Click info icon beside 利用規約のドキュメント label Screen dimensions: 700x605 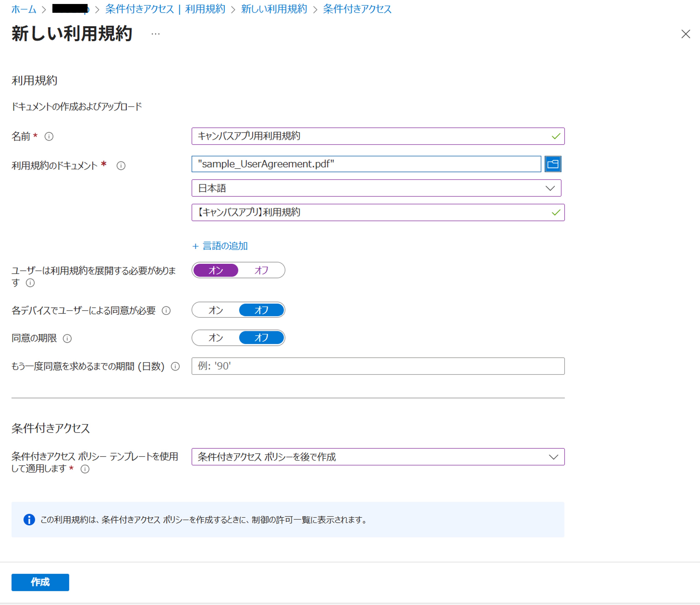coord(121,166)
